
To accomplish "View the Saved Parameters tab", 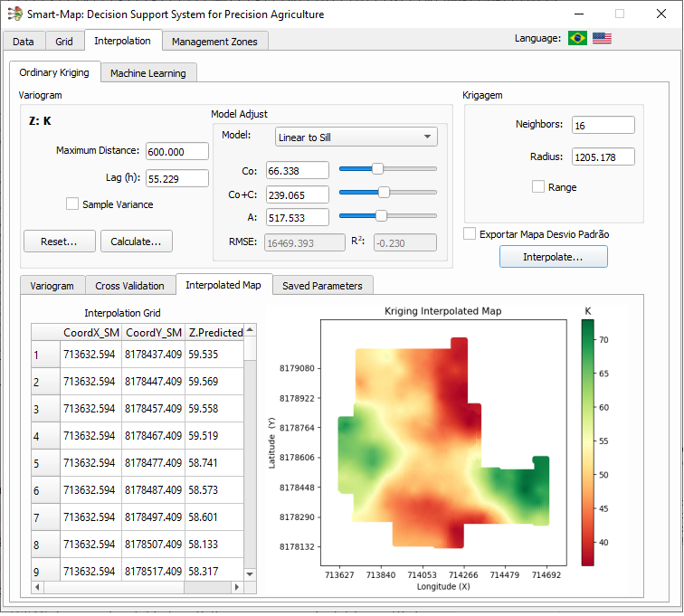I will tap(322, 286).
